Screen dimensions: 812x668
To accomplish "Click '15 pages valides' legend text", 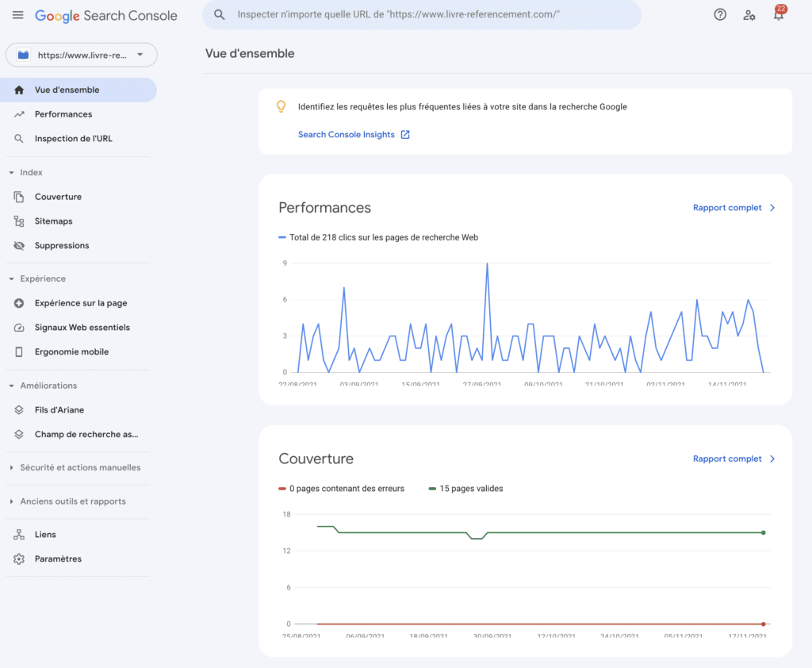I will tap(471, 489).
